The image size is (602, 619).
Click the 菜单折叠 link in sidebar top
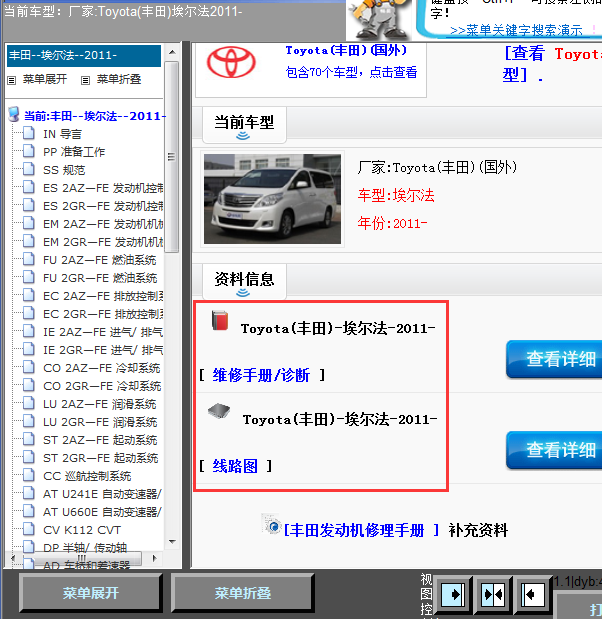(119, 79)
